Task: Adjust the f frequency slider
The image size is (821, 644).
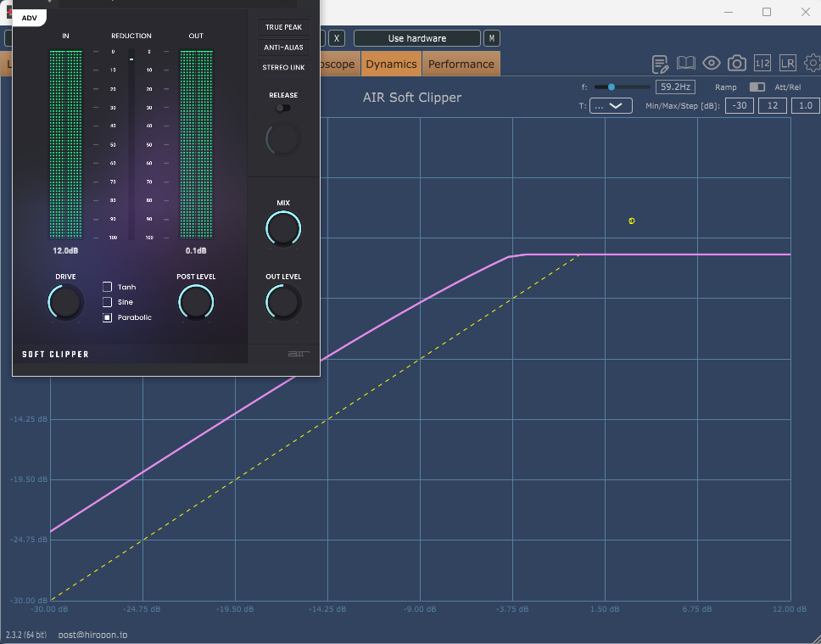Action: click(x=622, y=87)
